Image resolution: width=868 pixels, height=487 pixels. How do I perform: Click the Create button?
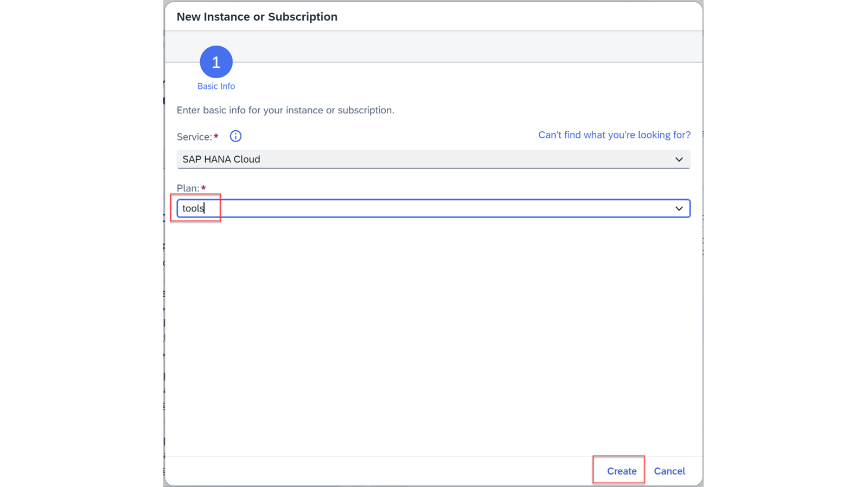tap(622, 471)
